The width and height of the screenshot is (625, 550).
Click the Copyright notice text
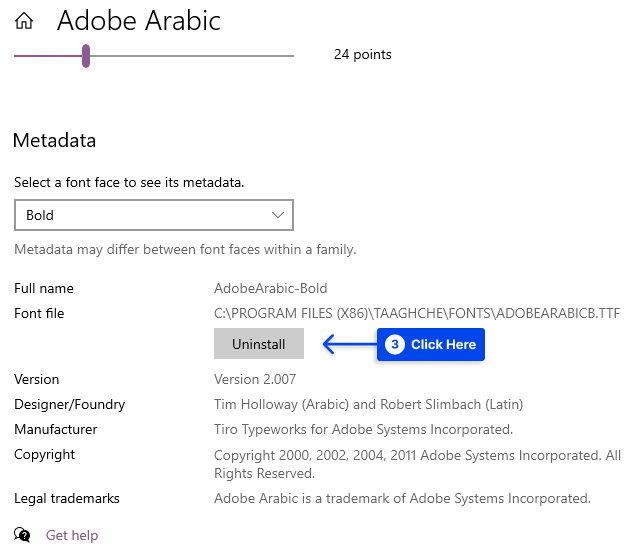(x=417, y=464)
